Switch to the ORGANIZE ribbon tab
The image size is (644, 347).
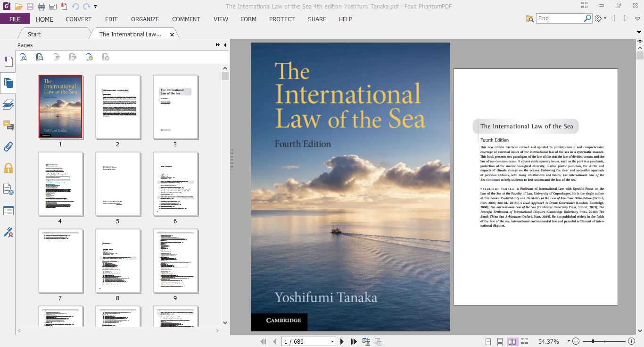pyautogui.click(x=145, y=19)
